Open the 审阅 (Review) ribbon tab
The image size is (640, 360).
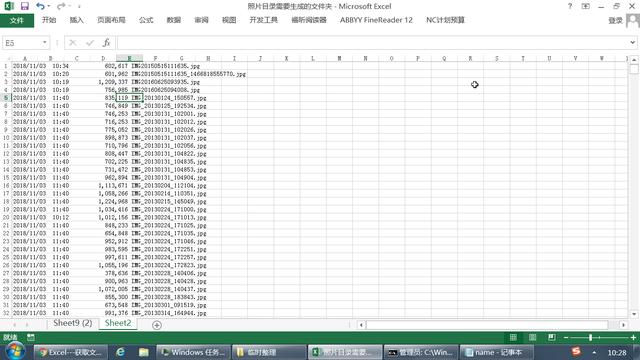(x=201, y=20)
